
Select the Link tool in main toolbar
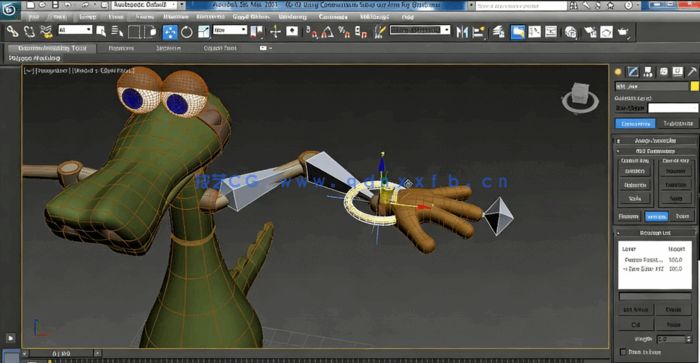click(12, 32)
